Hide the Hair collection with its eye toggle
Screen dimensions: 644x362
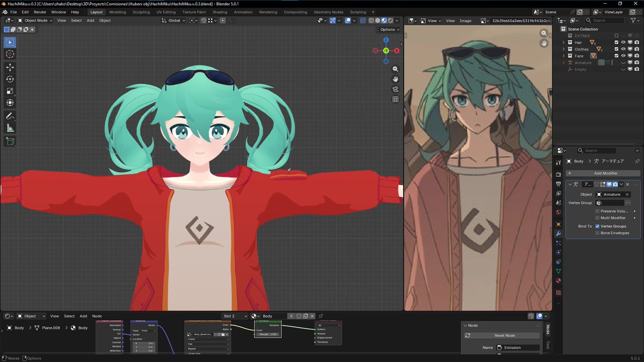tap(624, 42)
